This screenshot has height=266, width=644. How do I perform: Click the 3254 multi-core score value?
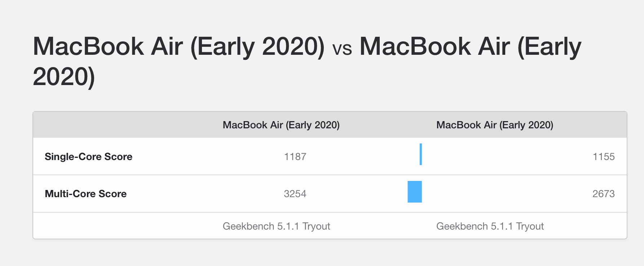pyautogui.click(x=295, y=194)
